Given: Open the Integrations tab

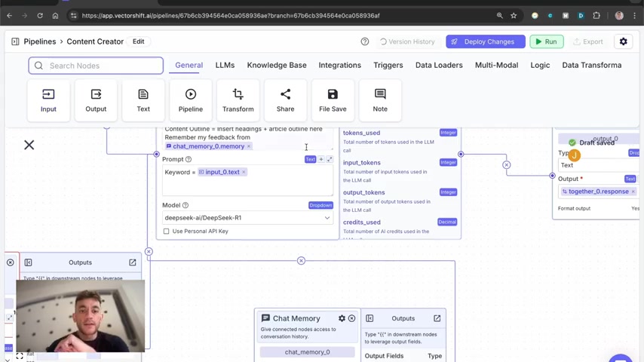Looking at the screenshot, I should point(339,65).
